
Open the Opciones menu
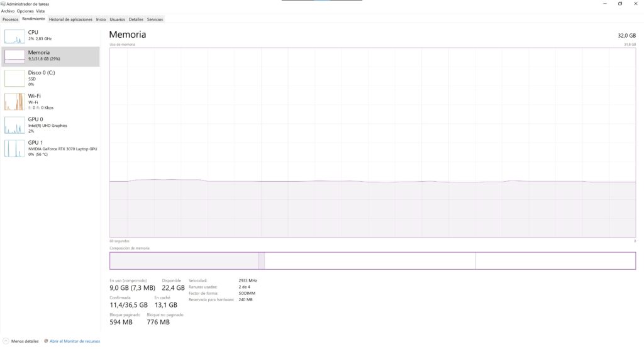click(25, 11)
